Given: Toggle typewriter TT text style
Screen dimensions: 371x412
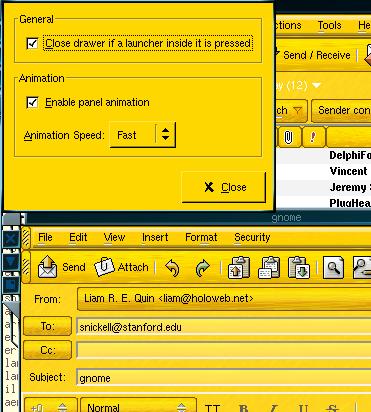Looking at the screenshot, I should [212, 408].
